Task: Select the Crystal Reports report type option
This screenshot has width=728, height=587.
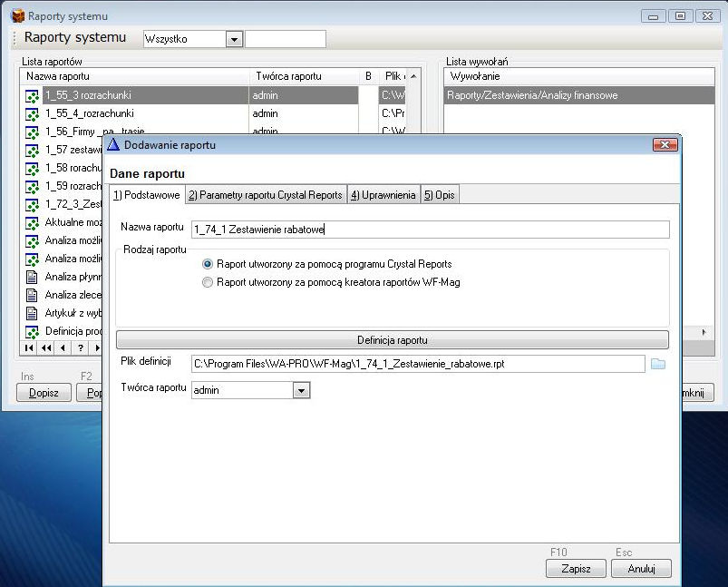Action: [209, 264]
